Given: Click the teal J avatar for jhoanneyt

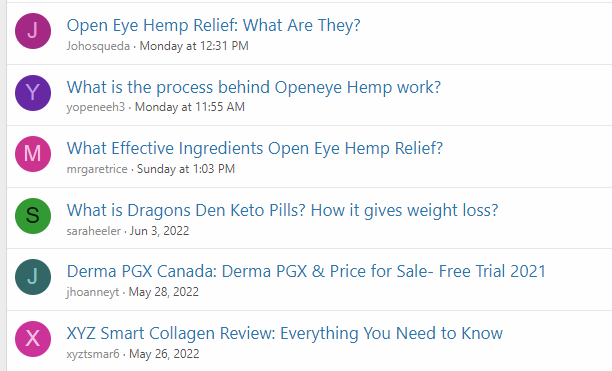Looking at the screenshot, I should point(33,277).
